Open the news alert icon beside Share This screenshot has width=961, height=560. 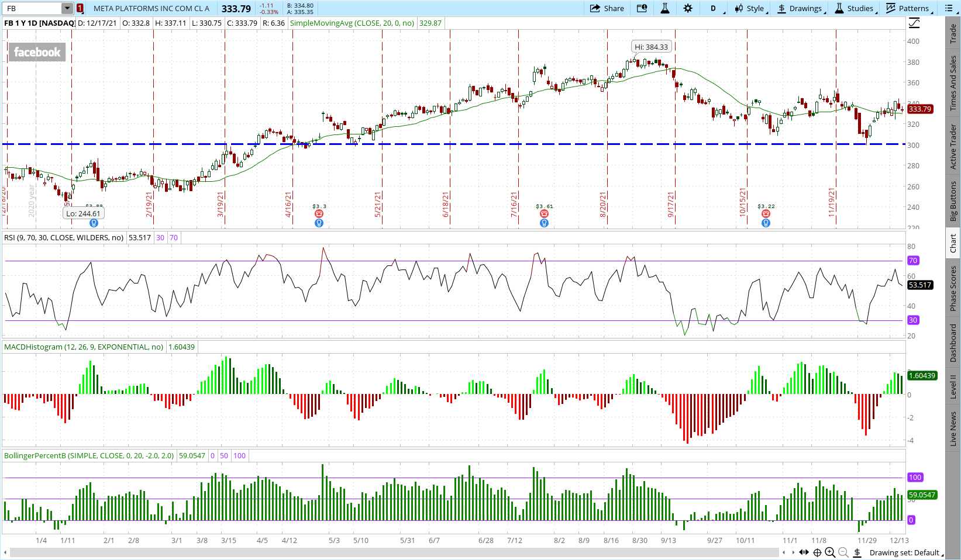click(642, 8)
